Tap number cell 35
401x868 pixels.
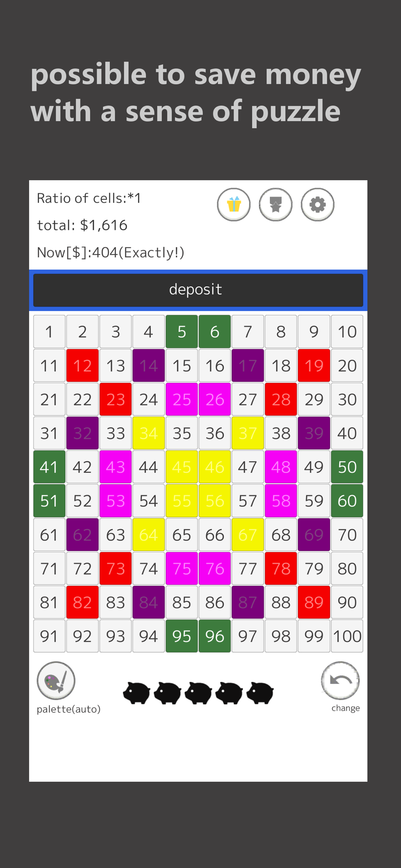point(182,433)
